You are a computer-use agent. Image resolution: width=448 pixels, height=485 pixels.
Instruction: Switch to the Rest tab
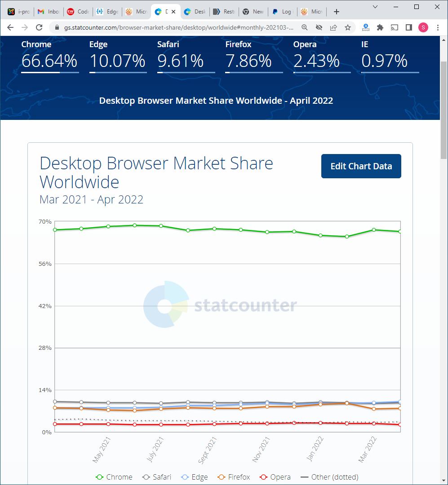pyautogui.click(x=225, y=12)
